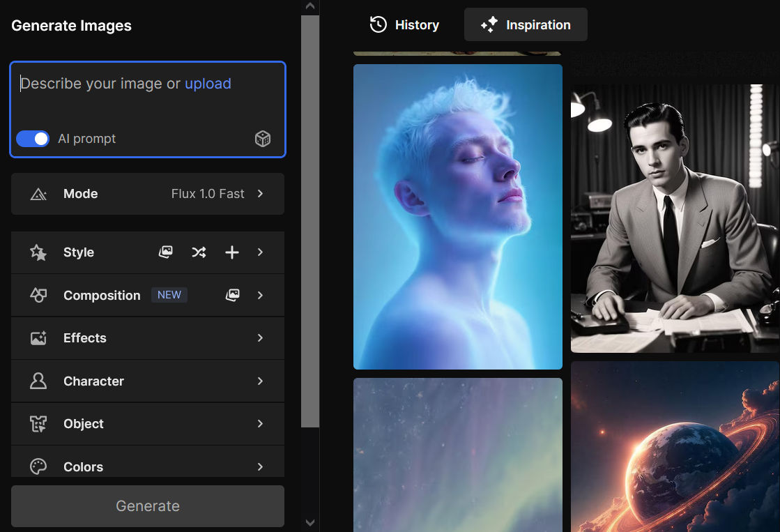Add a new style with plus icon
The width and height of the screenshot is (780, 532).
(x=232, y=252)
